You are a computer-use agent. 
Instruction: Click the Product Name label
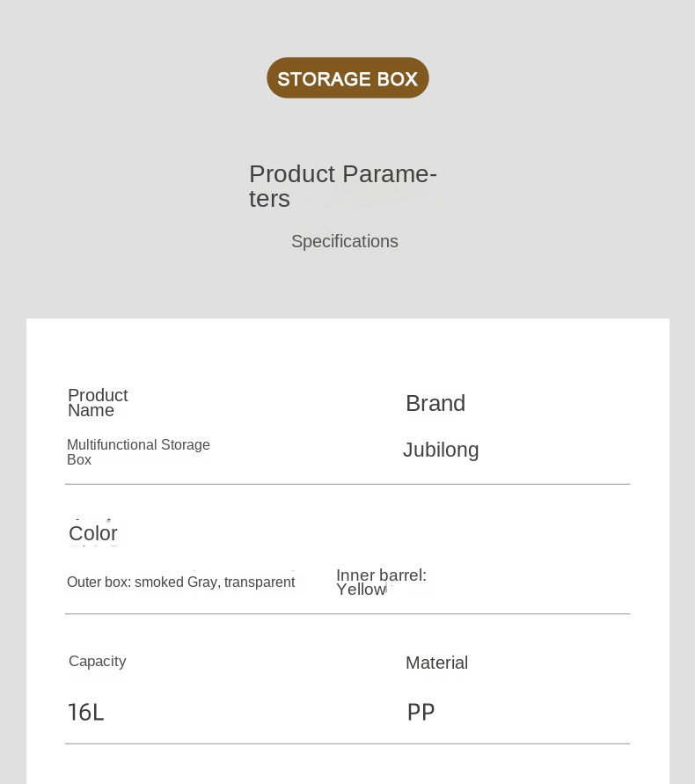point(97,402)
